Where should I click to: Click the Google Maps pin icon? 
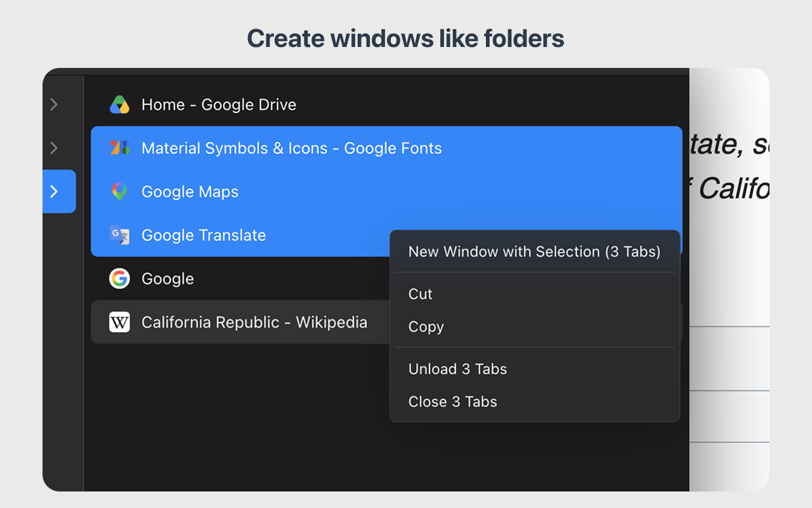pos(119,191)
